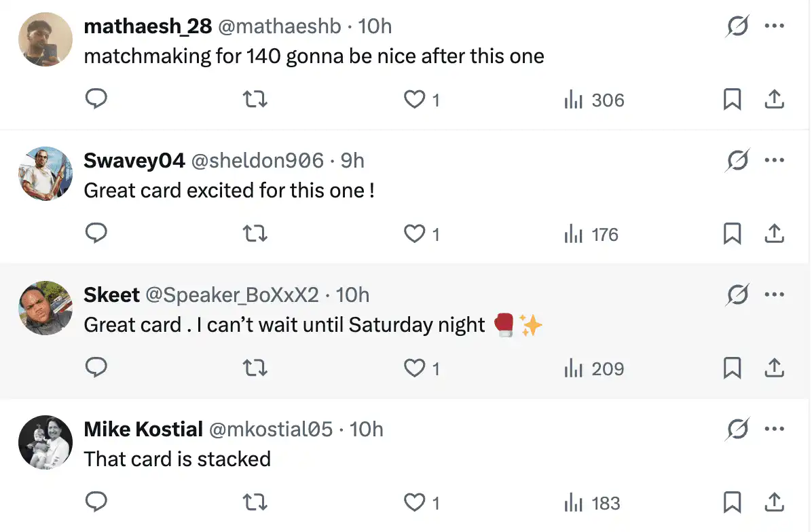
Task: View analytics showing 306 views
Action: point(594,100)
